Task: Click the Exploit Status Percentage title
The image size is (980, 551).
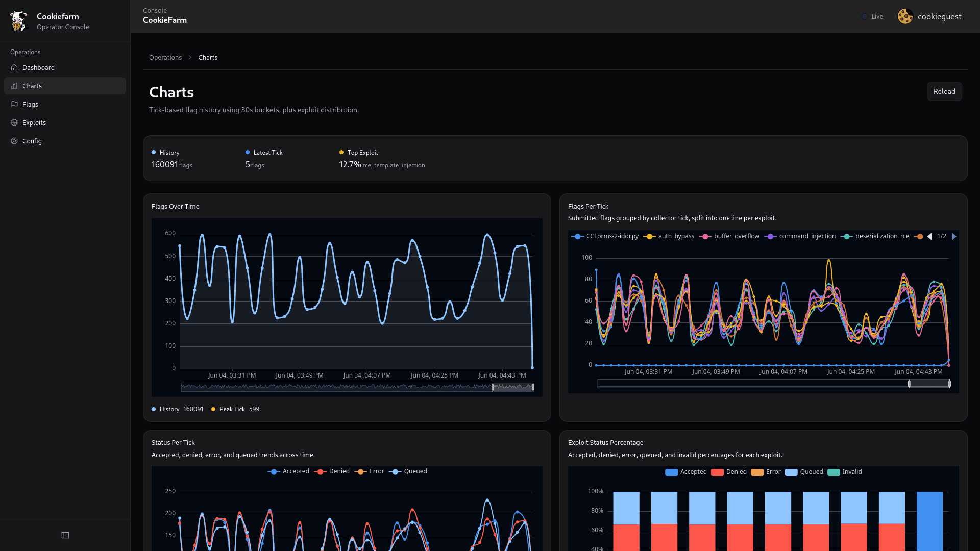Action: coord(606,443)
